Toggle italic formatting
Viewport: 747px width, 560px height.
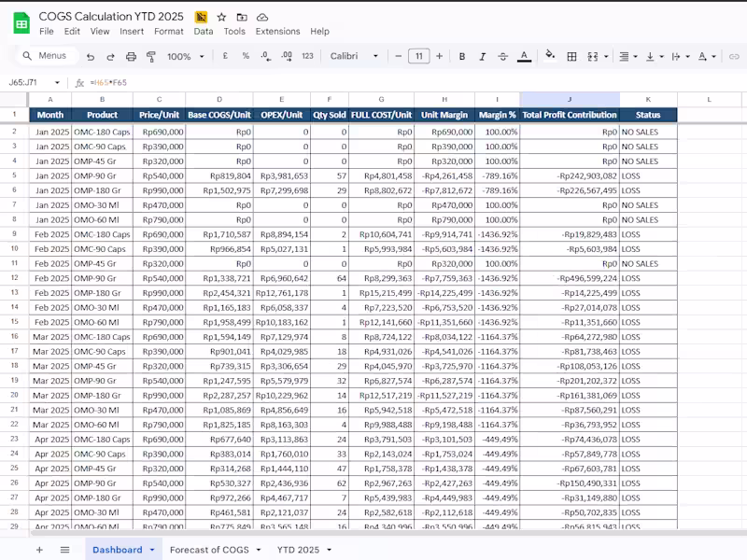pos(482,56)
